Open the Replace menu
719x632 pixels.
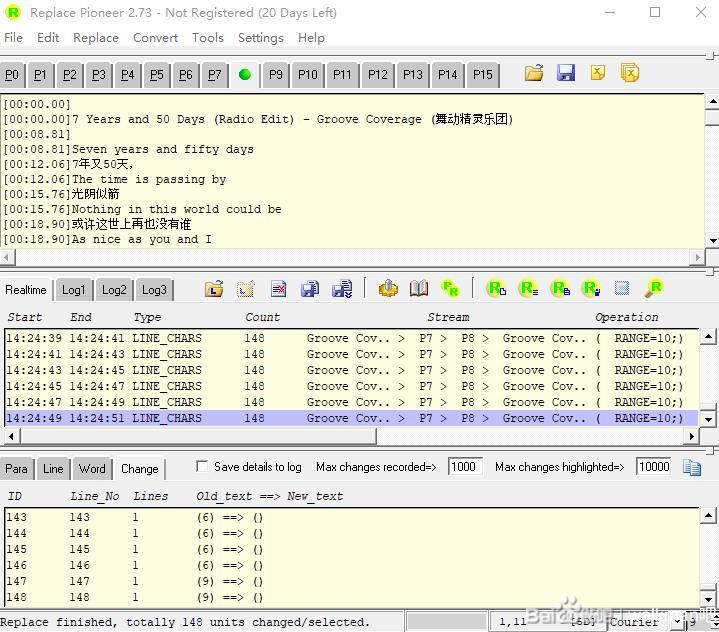coord(96,38)
